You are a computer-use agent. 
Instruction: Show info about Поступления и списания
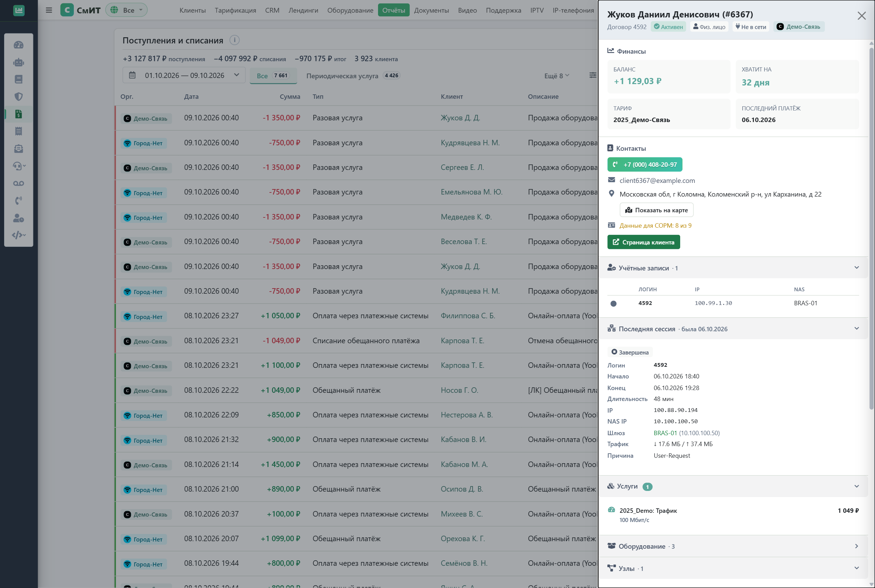[234, 40]
